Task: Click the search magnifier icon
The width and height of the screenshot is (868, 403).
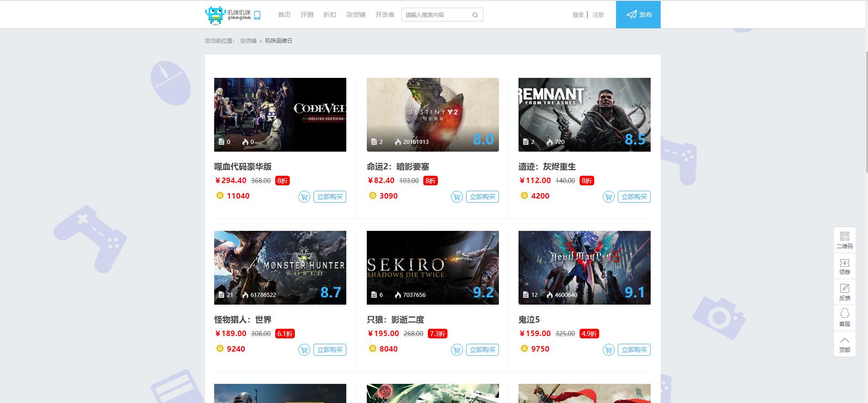Action: click(475, 15)
